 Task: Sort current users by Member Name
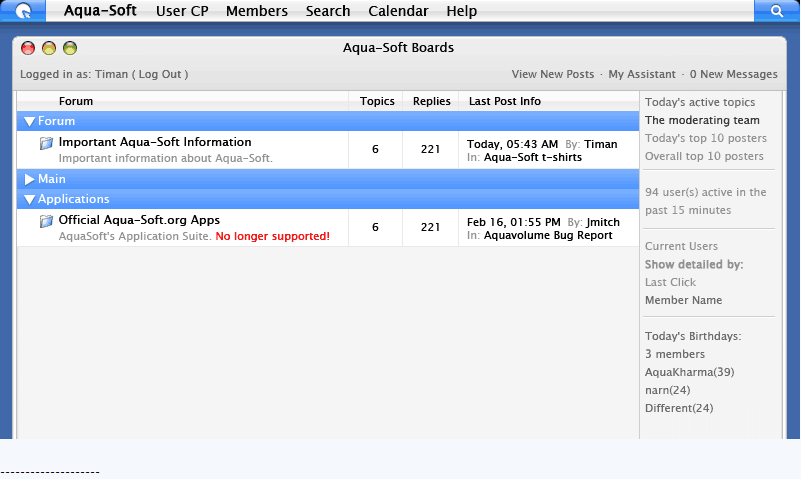coord(684,300)
